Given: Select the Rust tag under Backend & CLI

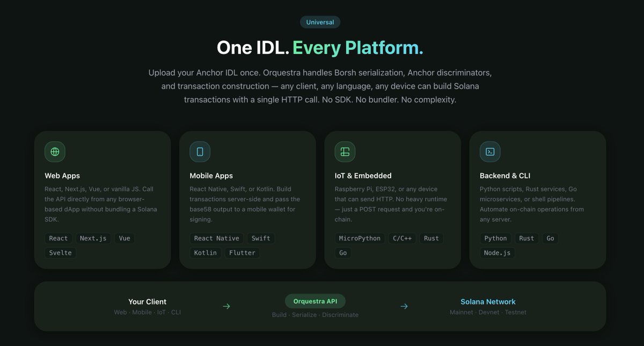Looking at the screenshot, I should point(526,238).
